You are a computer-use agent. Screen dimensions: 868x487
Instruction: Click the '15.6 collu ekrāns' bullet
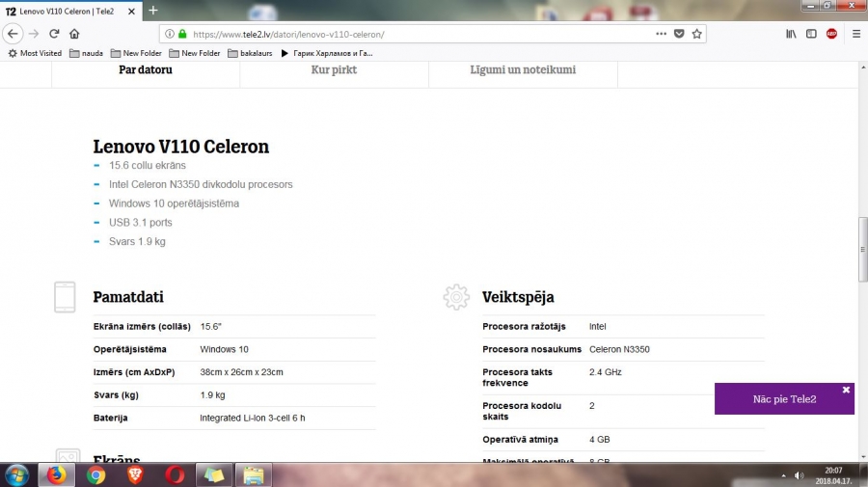(x=148, y=166)
